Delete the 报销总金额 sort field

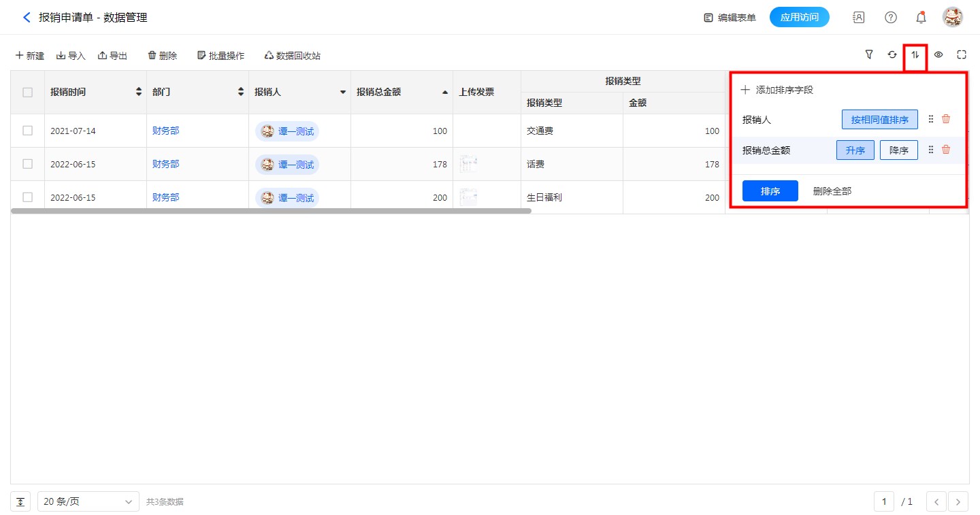pos(945,150)
